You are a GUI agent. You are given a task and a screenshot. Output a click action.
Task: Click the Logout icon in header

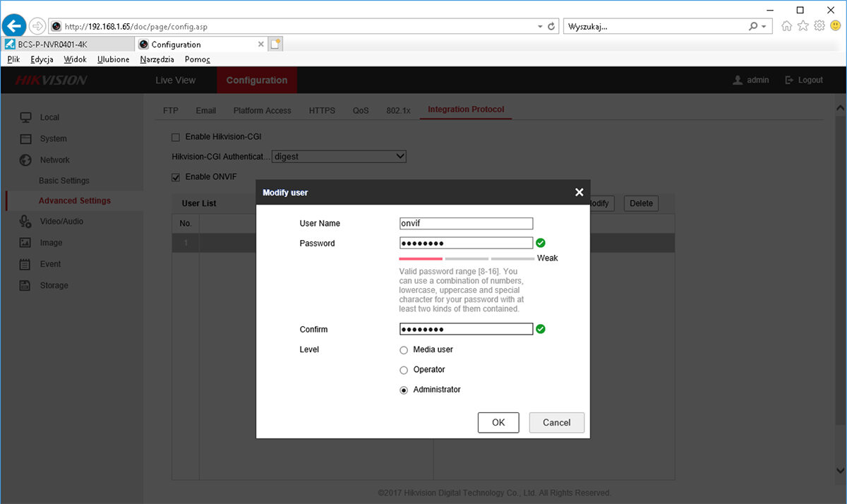tap(790, 80)
